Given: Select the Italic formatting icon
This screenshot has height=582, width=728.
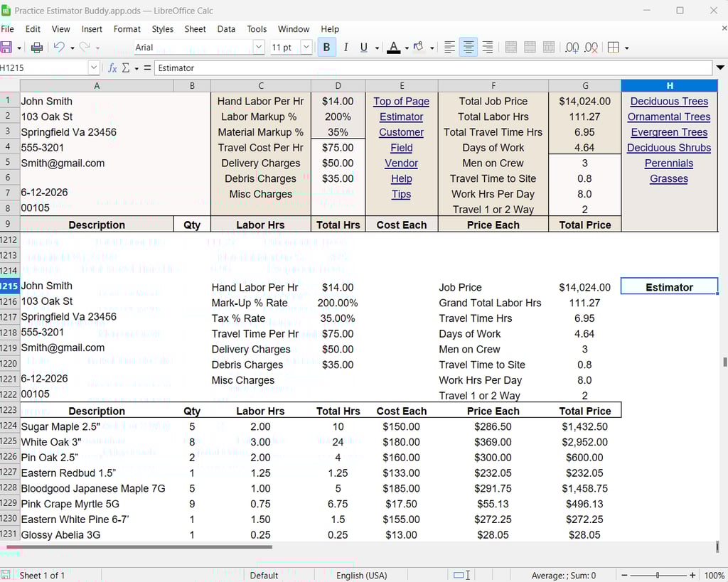Looking at the screenshot, I should (x=346, y=47).
